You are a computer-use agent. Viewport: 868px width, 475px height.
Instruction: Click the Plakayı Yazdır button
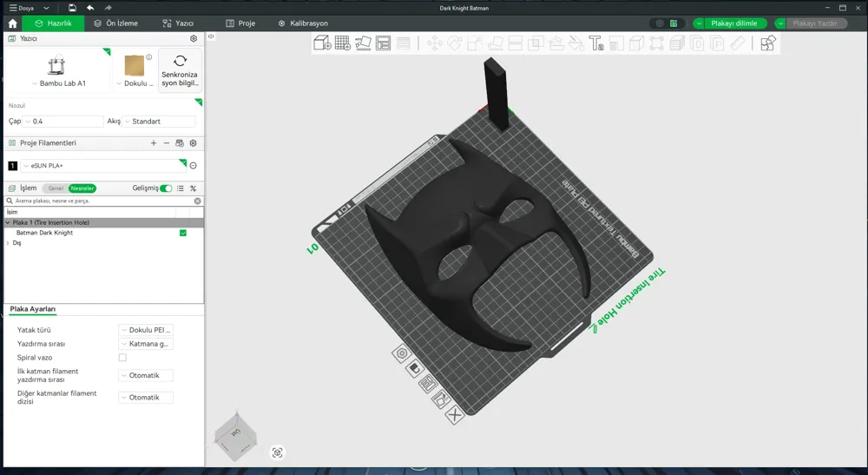coord(815,23)
